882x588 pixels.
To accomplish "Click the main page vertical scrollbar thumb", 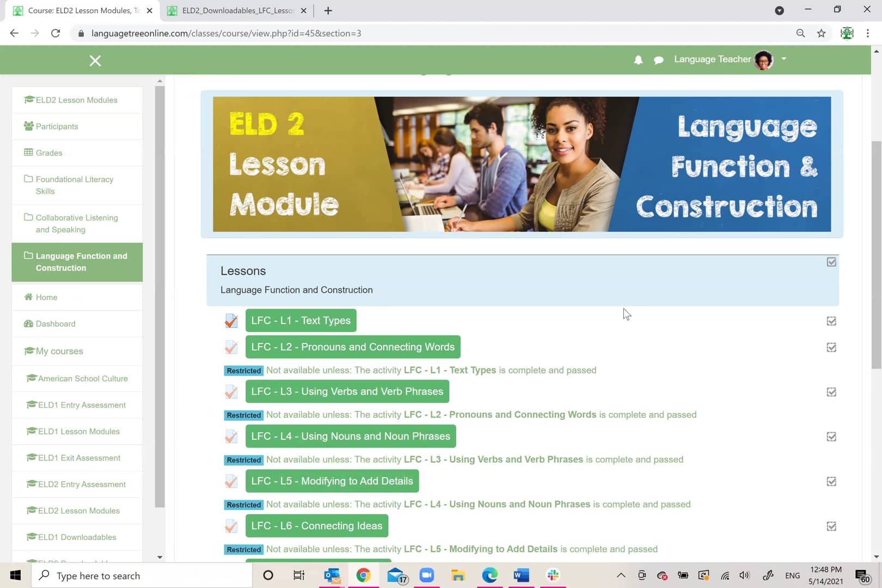I will click(x=876, y=255).
